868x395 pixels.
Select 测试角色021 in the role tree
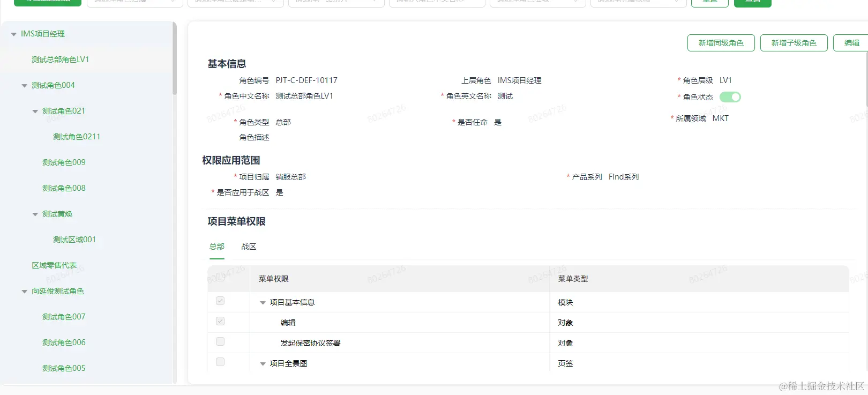point(64,111)
